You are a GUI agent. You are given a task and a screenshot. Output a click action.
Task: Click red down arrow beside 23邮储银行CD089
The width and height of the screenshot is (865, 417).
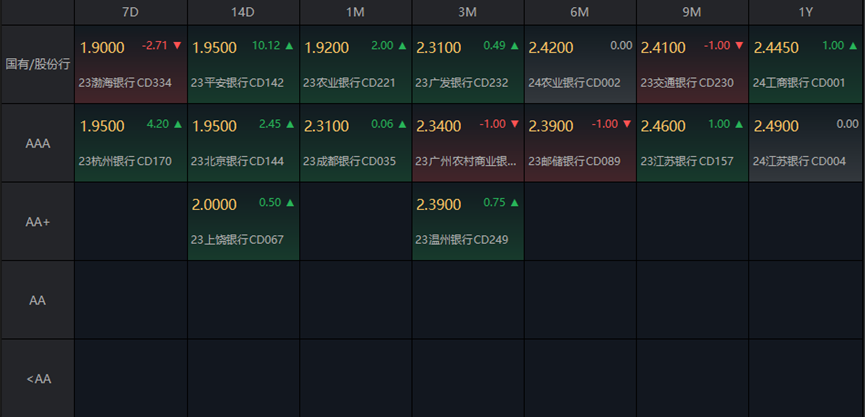[x=626, y=124]
